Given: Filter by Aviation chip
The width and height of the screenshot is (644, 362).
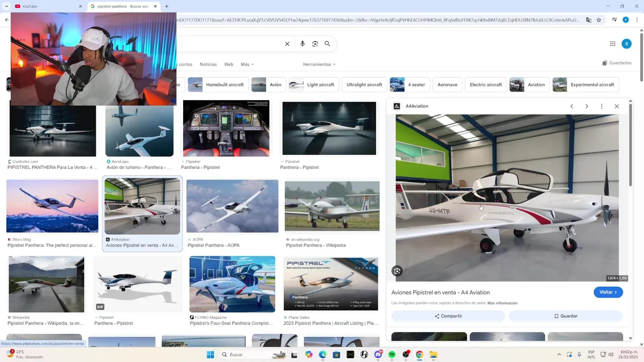Looking at the screenshot, I should [x=528, y=84].
